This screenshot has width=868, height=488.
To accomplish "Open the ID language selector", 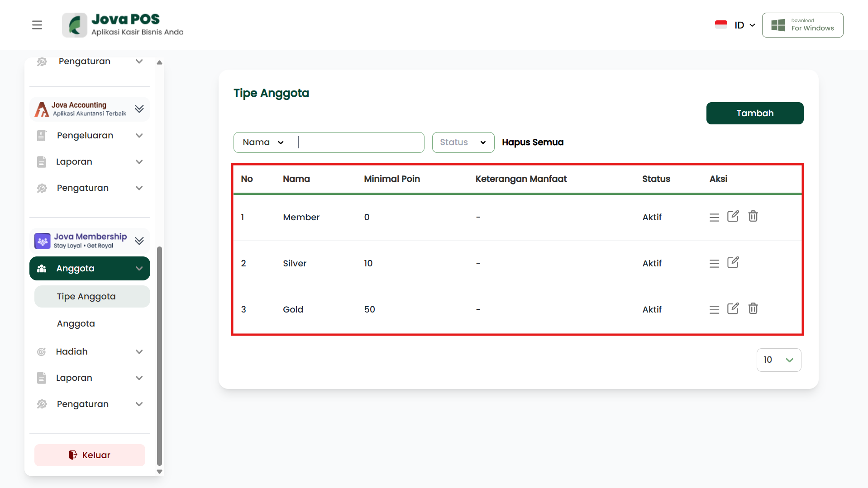I will tap(744, 25).
